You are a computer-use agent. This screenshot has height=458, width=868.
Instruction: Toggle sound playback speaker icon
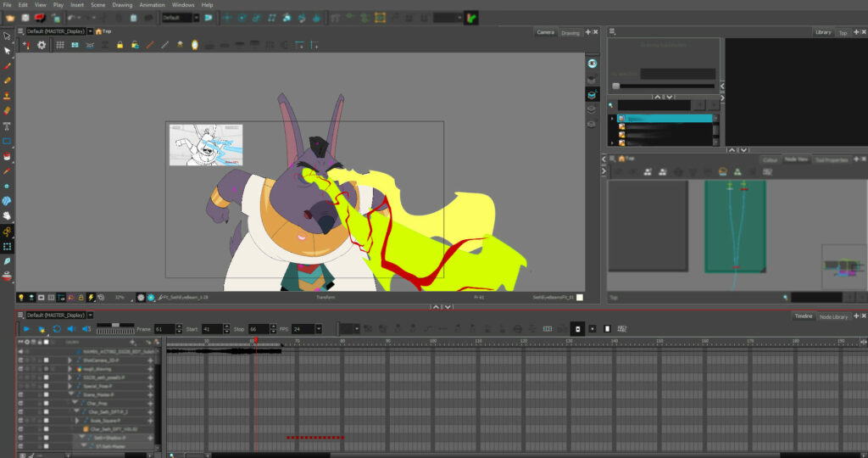click(71, 330)
